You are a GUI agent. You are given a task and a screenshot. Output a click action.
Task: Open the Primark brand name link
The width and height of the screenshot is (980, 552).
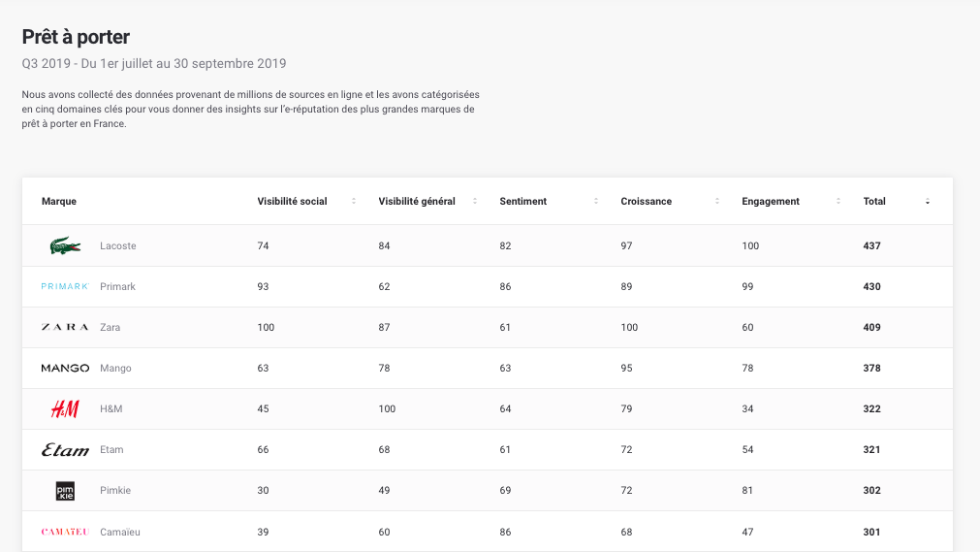click(x=117, y=287)
